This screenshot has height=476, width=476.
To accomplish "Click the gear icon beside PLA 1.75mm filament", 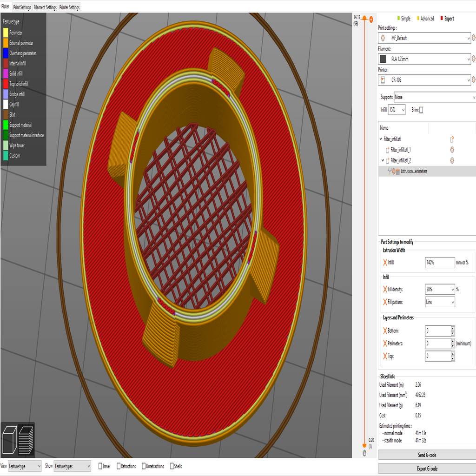I will pos(473,59).
